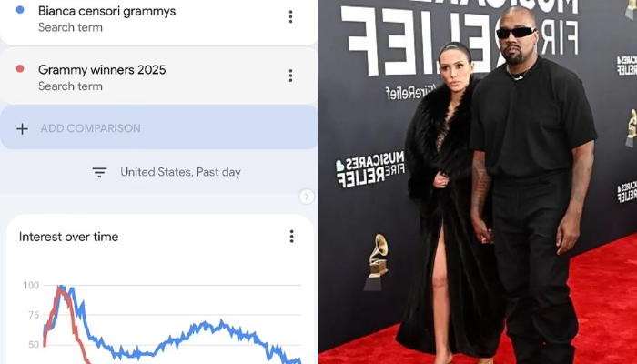Open Interest over time card options menu

(291, 237)
